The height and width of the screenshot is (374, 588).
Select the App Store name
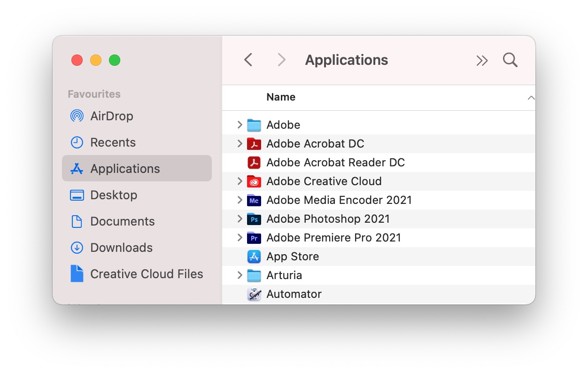coord(293,257)
